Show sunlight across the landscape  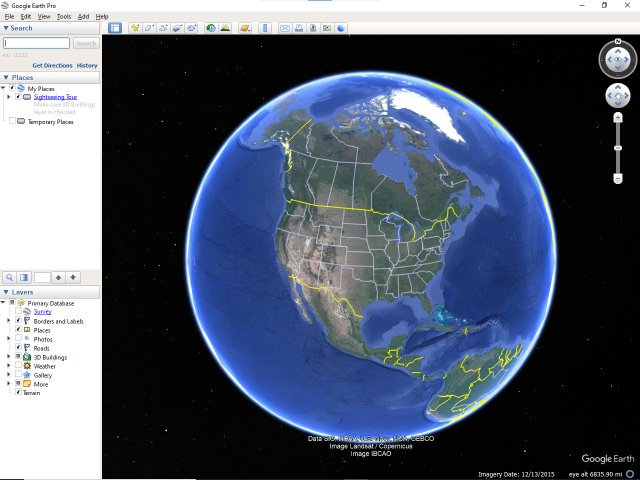pos(225,28)
